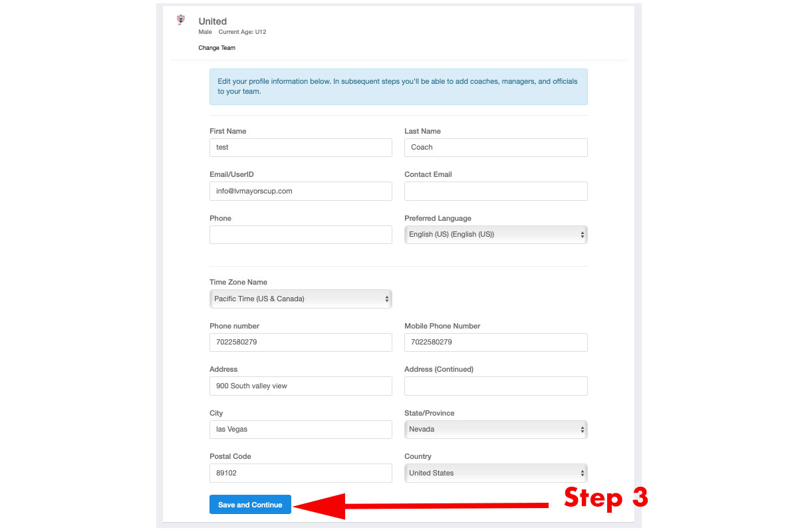Click the United team logo icon
The height and width of the screenshot is (532, 798).
click(181, 21)
